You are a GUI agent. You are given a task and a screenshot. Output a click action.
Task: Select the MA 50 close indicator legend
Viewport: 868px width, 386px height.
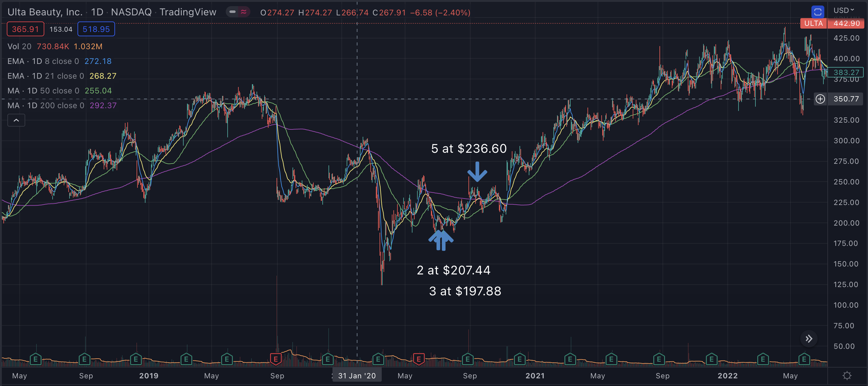pos(43,91)
